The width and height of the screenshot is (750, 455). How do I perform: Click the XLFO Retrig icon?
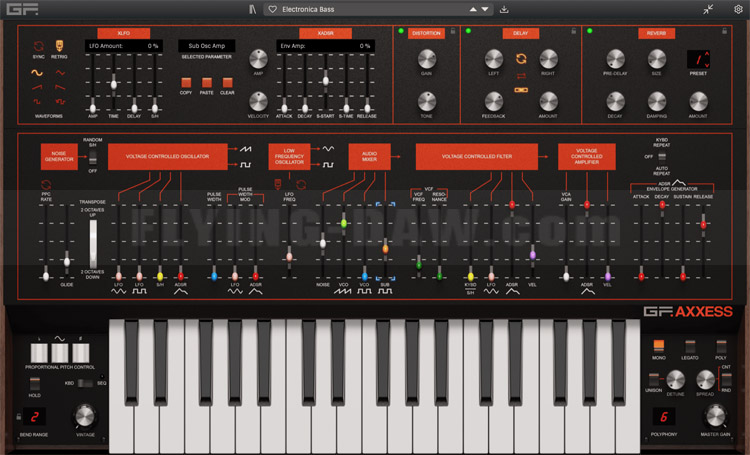(59, 46)
